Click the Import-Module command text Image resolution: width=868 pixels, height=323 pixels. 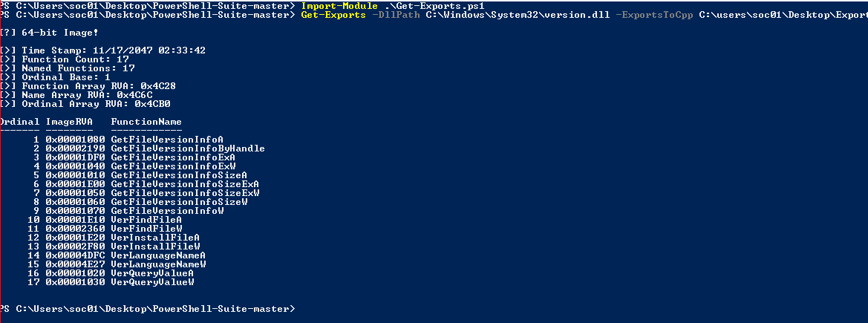(336, 5)
